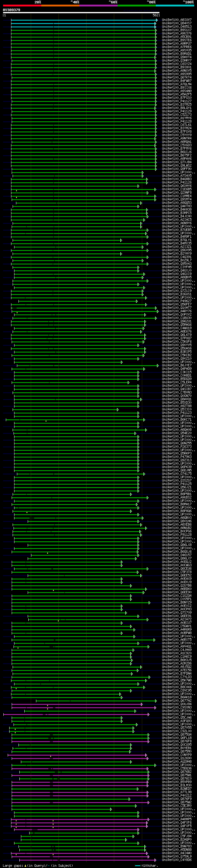Select the UniRef100_C6SYZ4 label

click(x=177, y=64)
